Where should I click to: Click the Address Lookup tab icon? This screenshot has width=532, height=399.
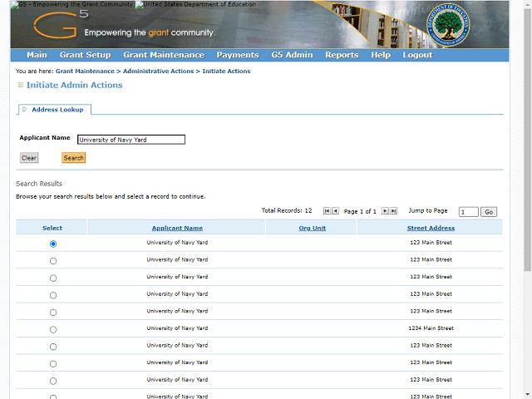pyautogui.click(x=24, y=109)
